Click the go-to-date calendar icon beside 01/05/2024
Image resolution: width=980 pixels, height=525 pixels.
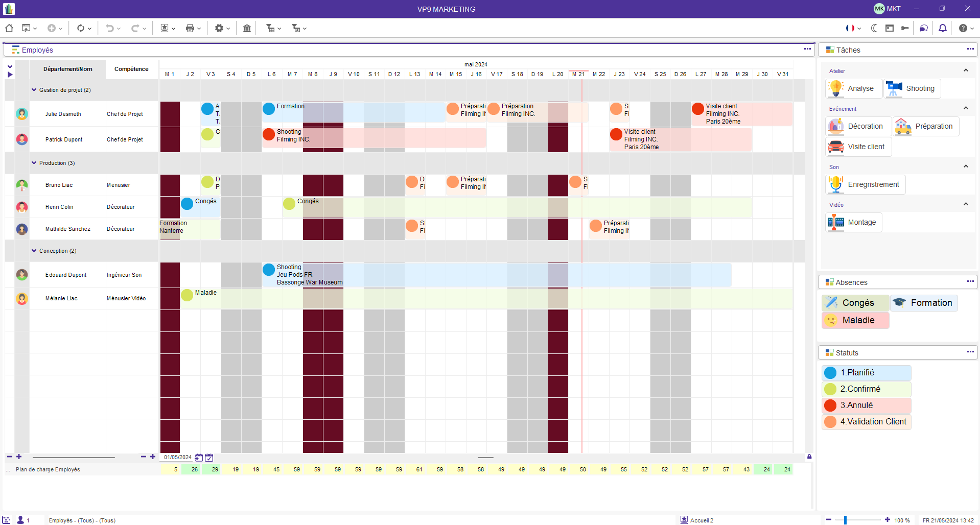(x=199, y=458)
